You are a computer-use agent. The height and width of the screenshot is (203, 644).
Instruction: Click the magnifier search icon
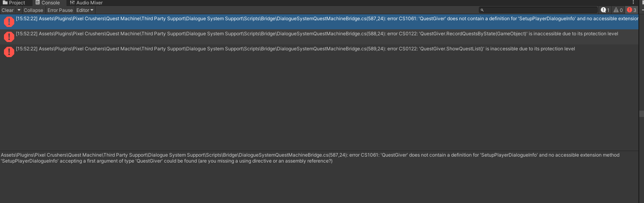(482, 10)
